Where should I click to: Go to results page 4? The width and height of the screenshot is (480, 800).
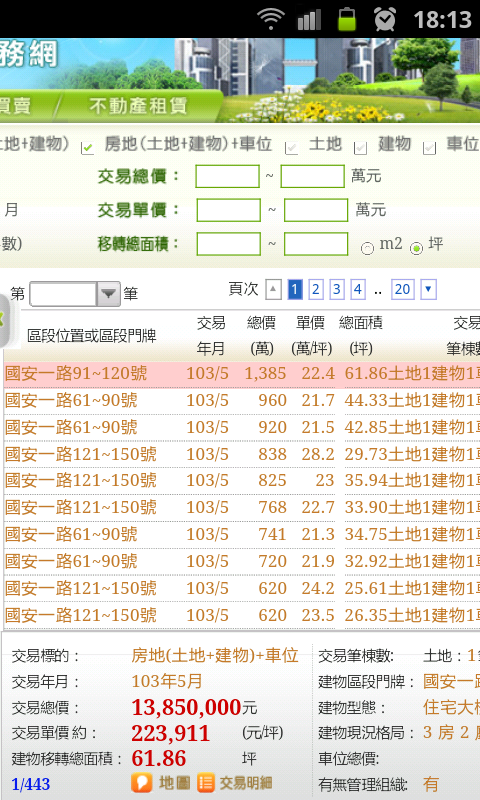pos(358,290)
